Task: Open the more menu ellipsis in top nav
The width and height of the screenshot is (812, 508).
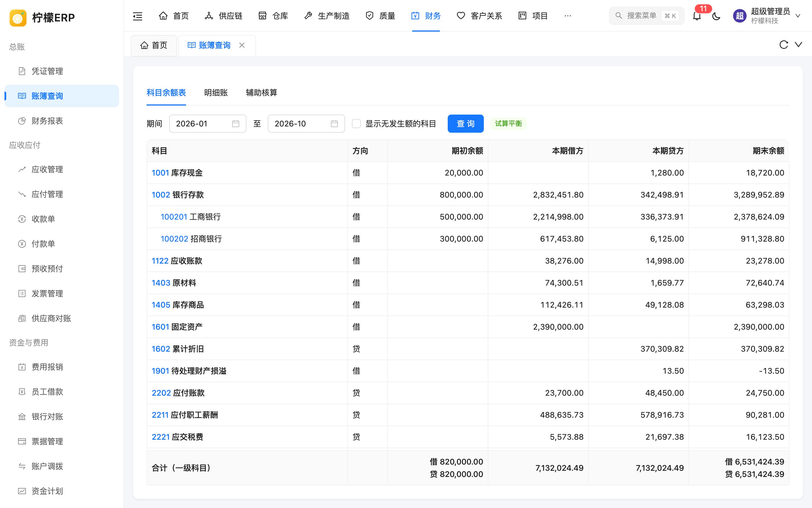Action: click(568, 16)
